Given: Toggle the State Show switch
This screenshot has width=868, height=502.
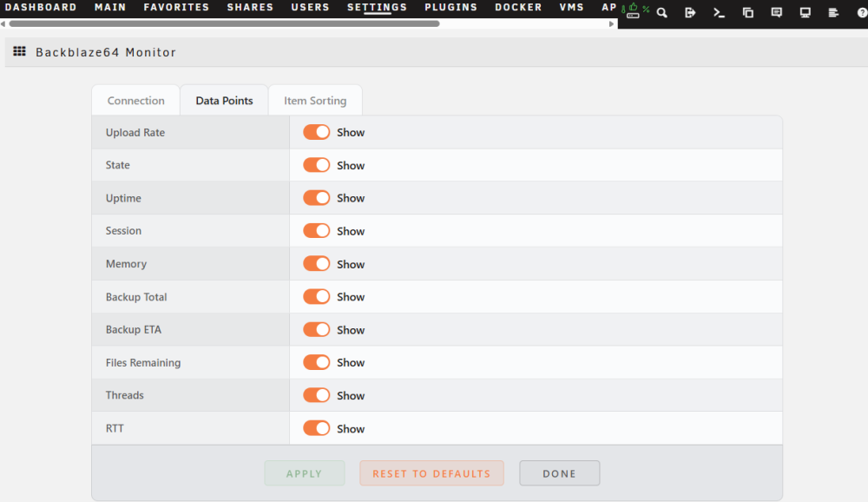Looking at the screenshot, I should tap(316, 165).
